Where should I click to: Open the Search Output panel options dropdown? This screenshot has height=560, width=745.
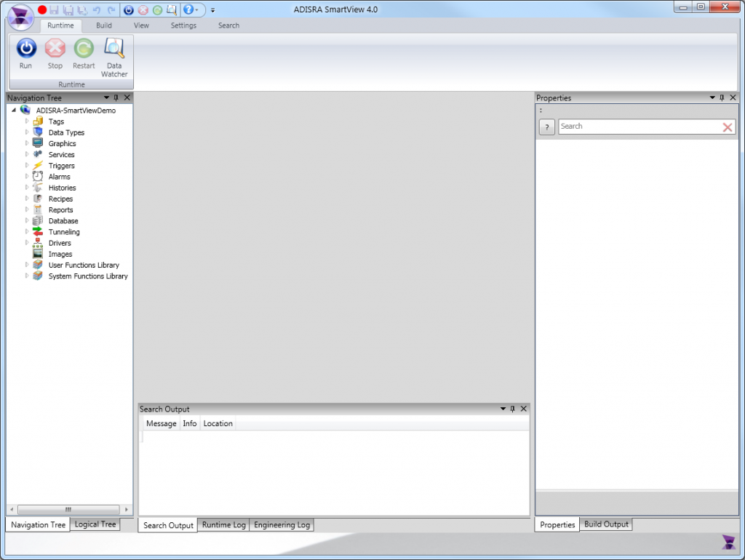pyautogui.click(x=503, y=409)
